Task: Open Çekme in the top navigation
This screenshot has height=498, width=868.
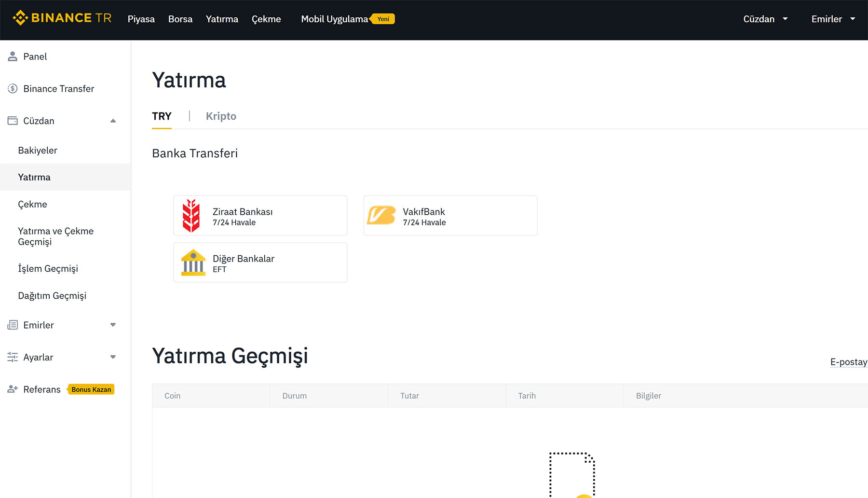Action: (x=266, y=19)
